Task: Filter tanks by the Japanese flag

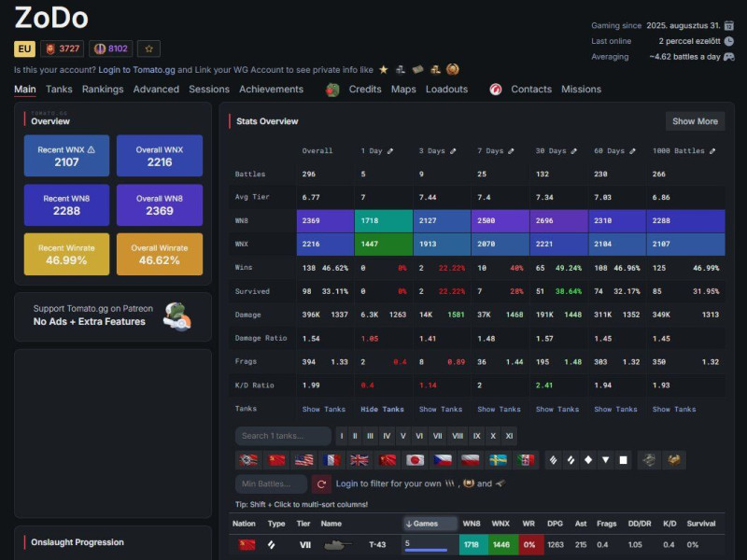Action: [415, 460]
